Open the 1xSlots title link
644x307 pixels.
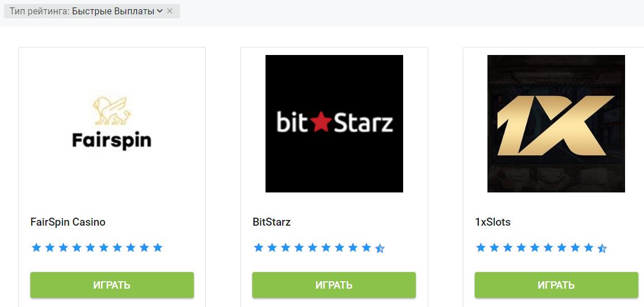[493, 222]
